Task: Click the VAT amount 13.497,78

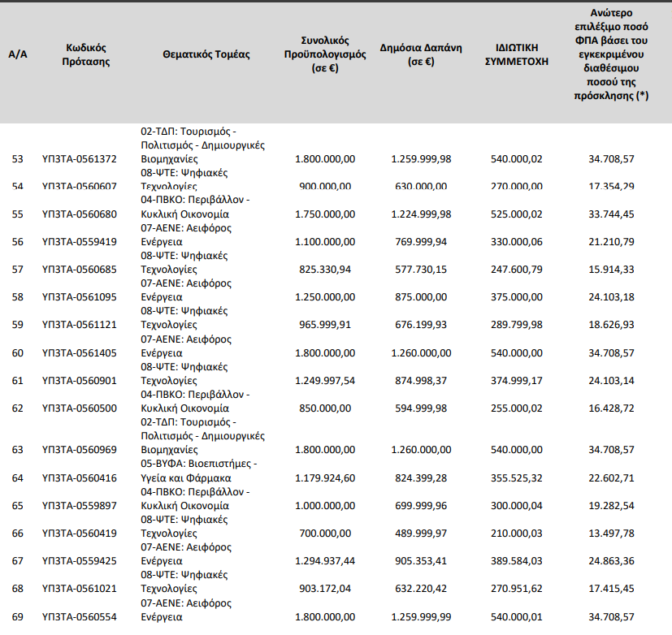Action: (x=611, y=533)
